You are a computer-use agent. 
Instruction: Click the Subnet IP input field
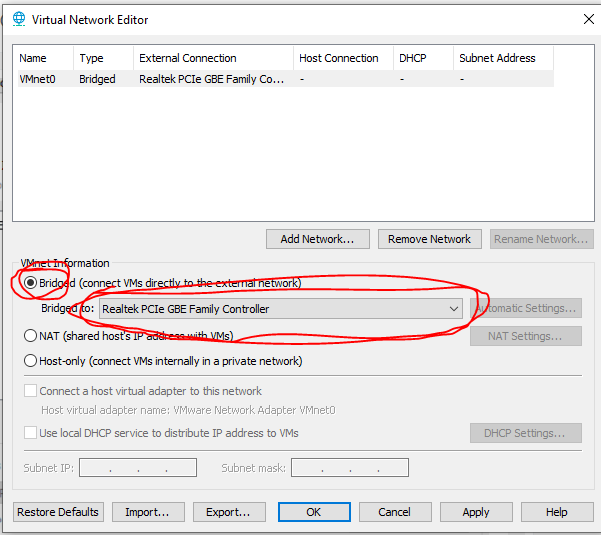click(138, 468)
